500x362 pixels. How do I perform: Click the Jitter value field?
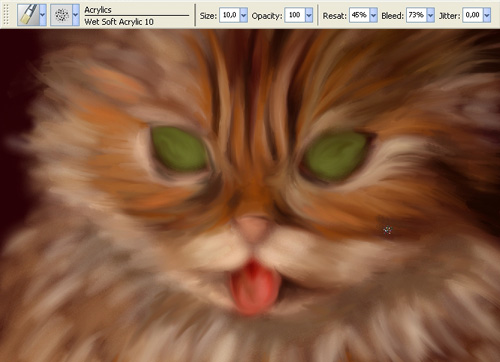(x=472, y=15)
